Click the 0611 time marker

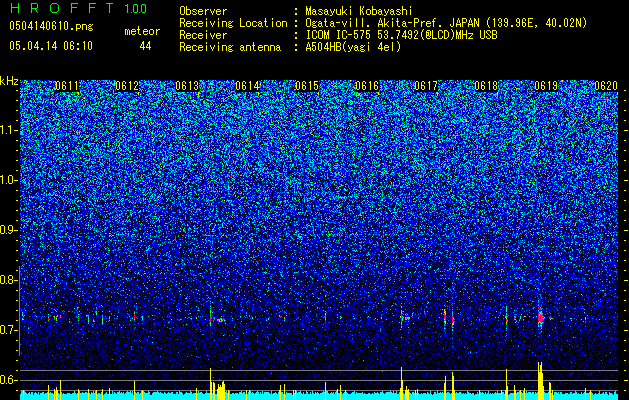[67, 86]
